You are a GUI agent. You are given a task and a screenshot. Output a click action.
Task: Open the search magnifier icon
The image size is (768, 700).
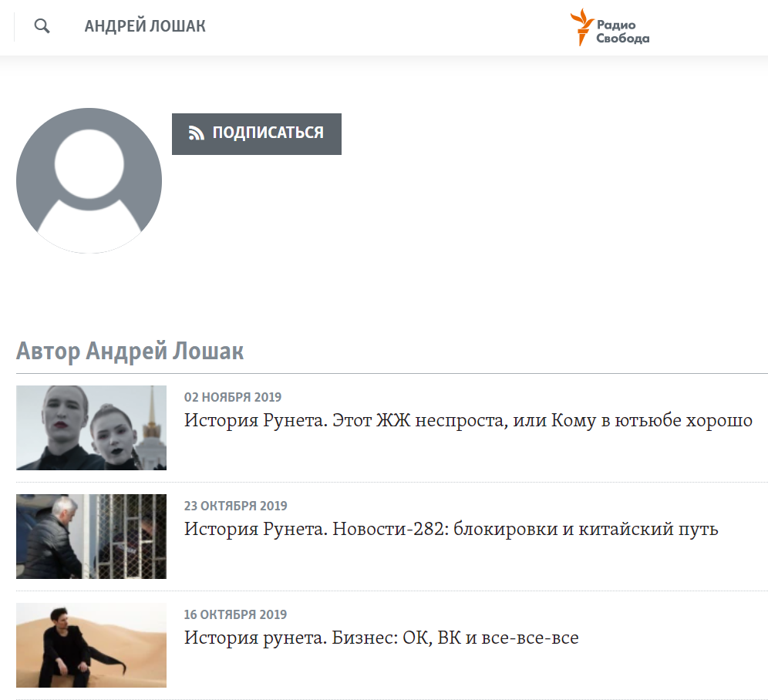tap(42, 26)
